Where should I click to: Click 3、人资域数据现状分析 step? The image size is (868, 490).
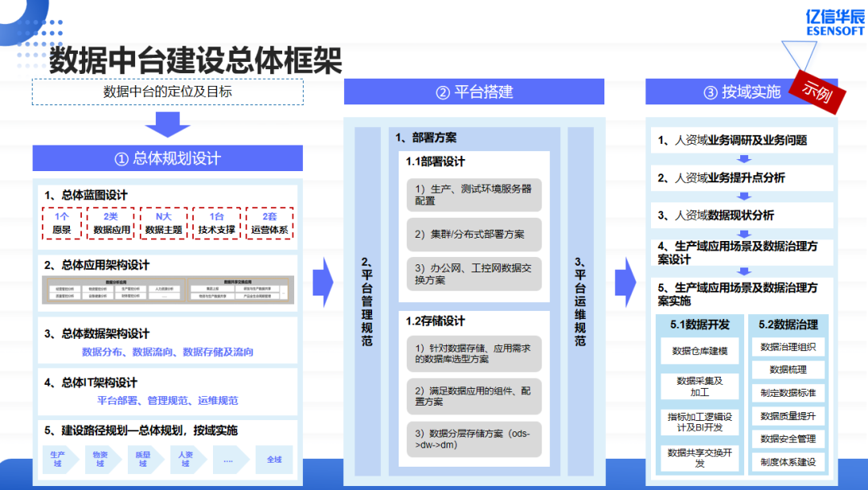pos(742,215)
